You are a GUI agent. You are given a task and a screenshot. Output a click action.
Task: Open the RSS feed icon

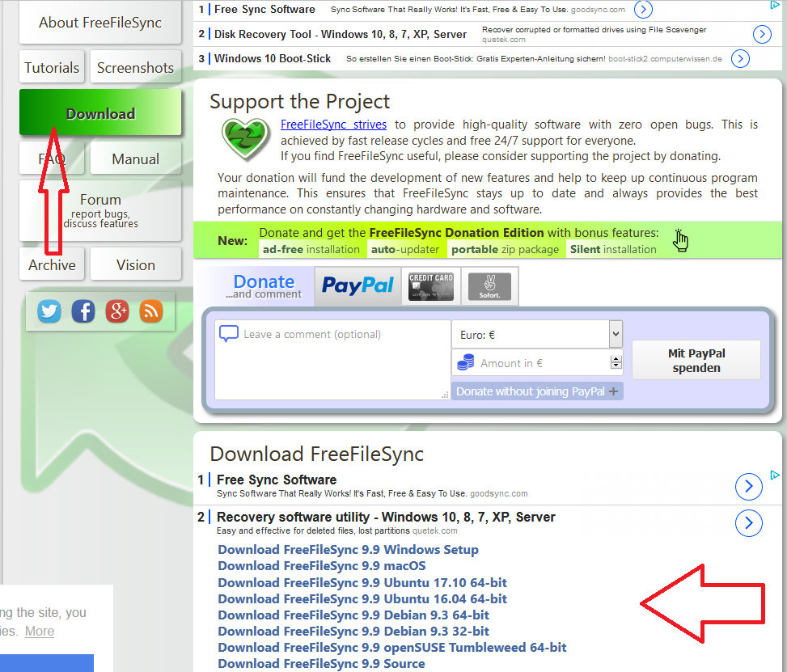pyautogui.click(x=151, y=311)
